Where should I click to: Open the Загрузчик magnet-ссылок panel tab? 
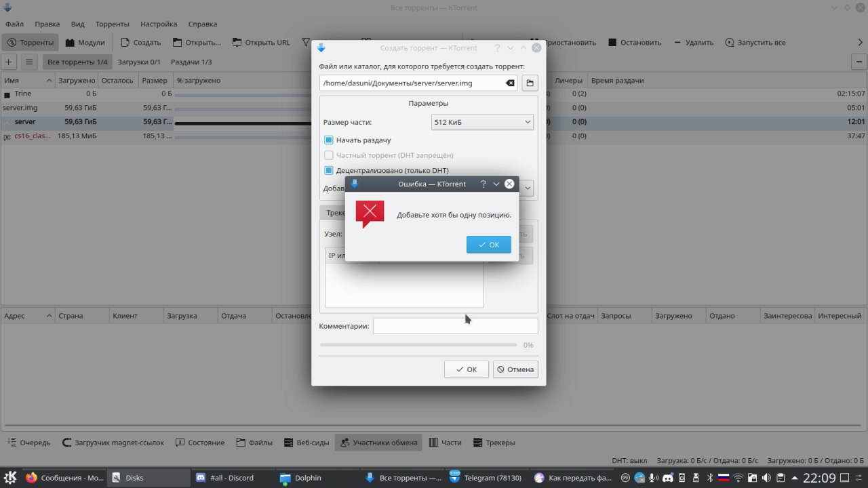[113, 443]
